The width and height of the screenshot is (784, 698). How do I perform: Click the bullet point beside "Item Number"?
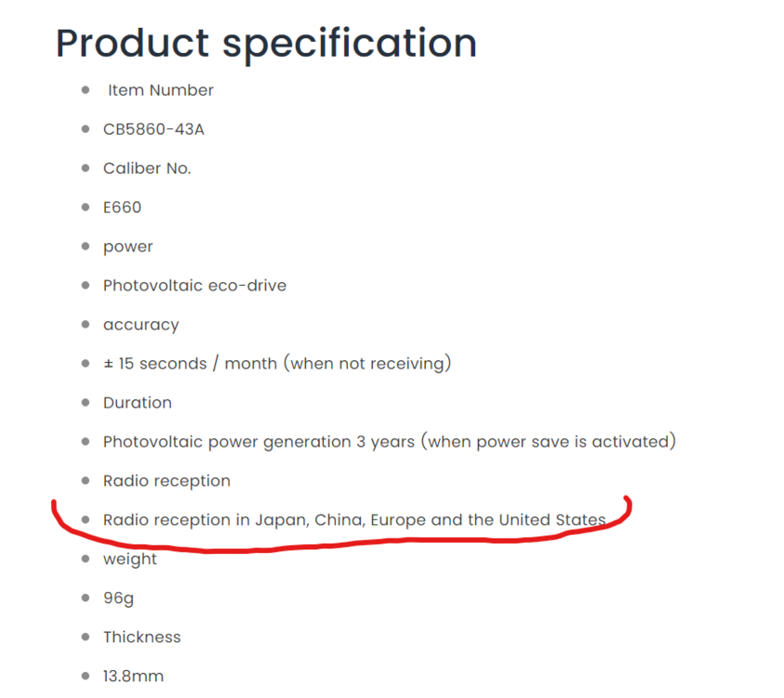click(x=86, y=90)
